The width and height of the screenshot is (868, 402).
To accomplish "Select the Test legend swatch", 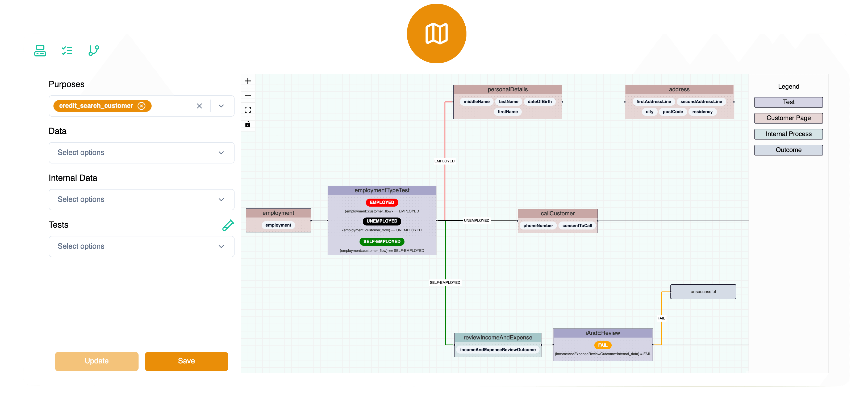I will click(x=788, y=102).
